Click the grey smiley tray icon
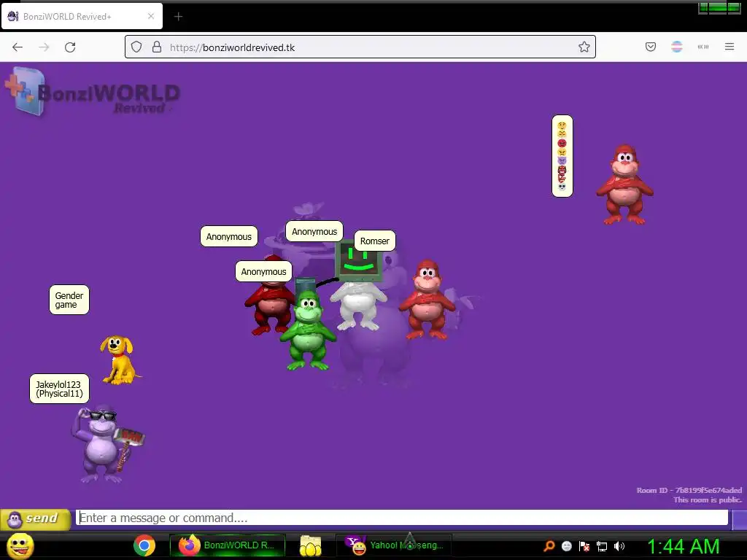This screenshot has height=560, width=747. click(567, 546)
